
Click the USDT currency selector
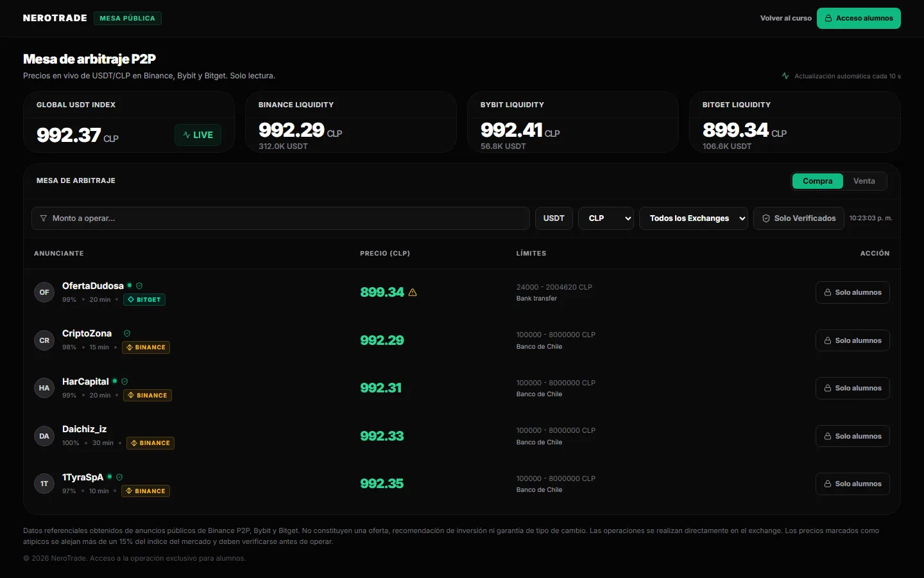[554, 218]
